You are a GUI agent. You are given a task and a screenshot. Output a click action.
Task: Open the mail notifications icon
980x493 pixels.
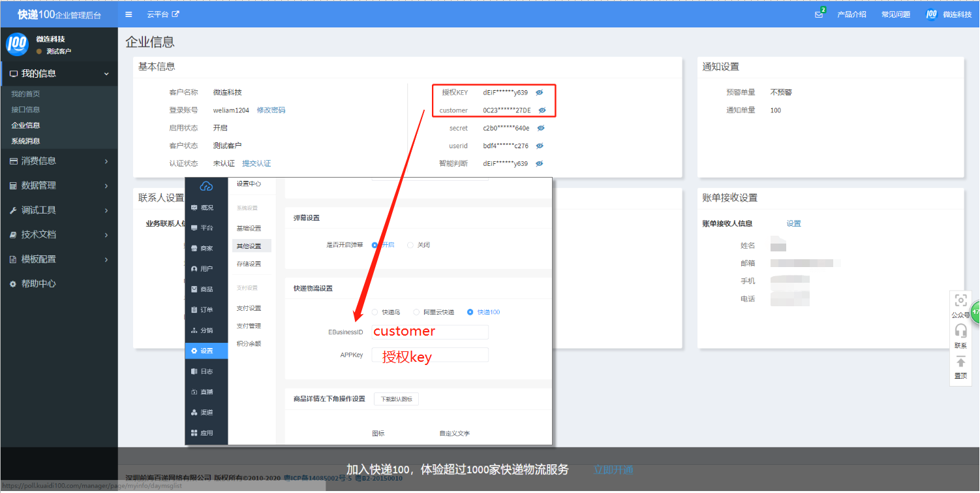point(819,14)
